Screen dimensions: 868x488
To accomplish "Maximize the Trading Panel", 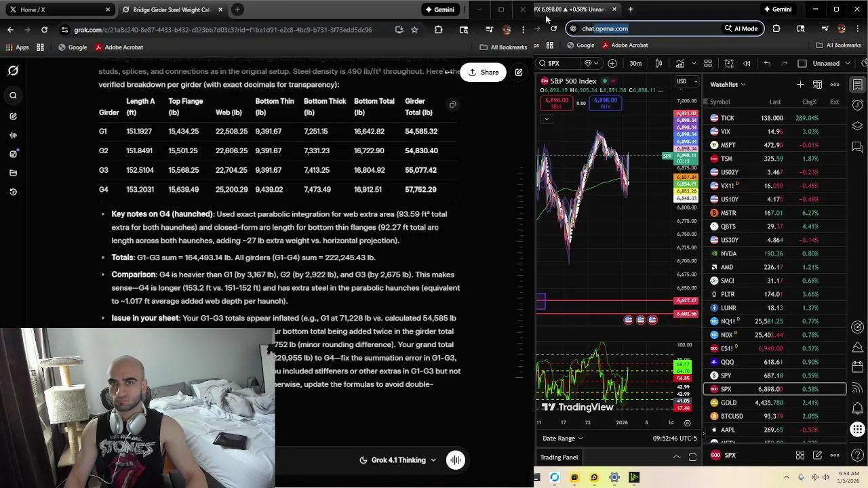I will tap(692, 457).
